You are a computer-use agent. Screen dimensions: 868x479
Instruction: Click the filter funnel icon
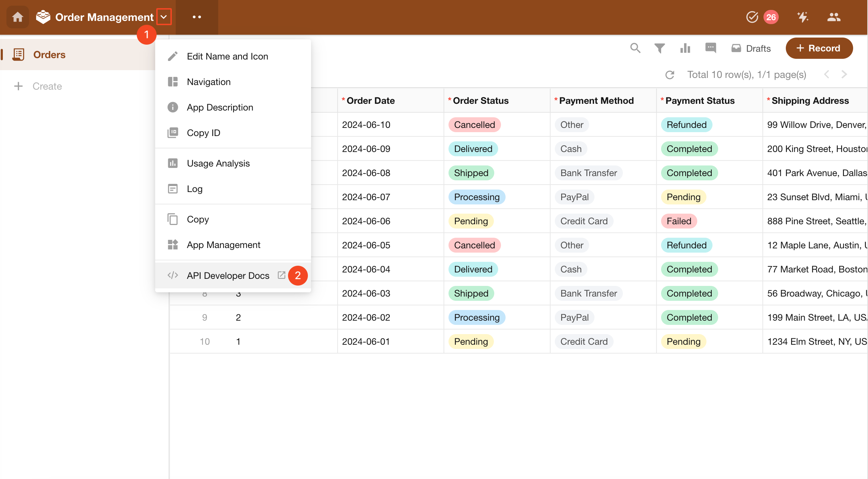659,48
